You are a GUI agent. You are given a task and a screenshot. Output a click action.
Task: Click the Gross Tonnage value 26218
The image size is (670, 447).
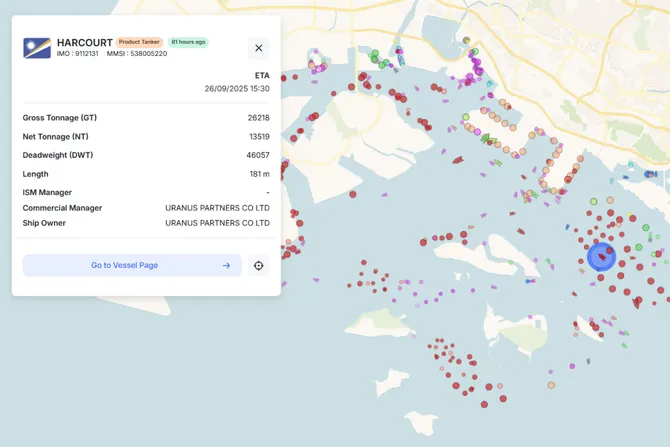coord(258,118)
